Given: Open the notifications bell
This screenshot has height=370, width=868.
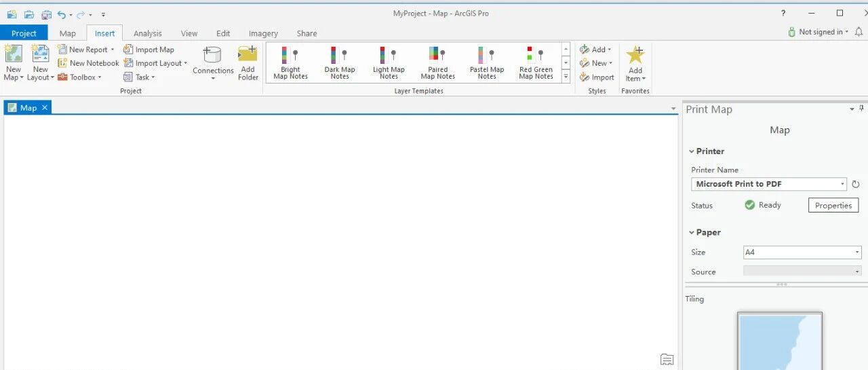Looking at the screenshot, I should [x=859, y=32].
